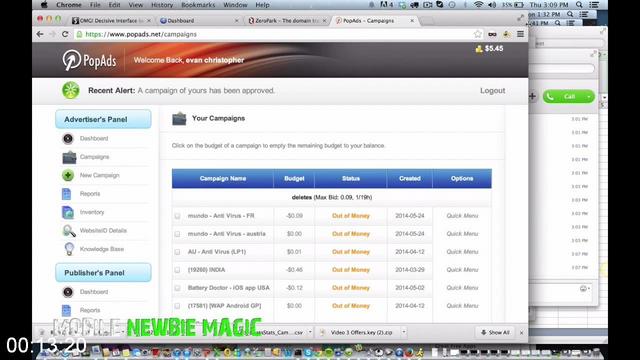Viewport: 640px width, 360px height.
Task: Click Show All downloads button
Action: 495,333
